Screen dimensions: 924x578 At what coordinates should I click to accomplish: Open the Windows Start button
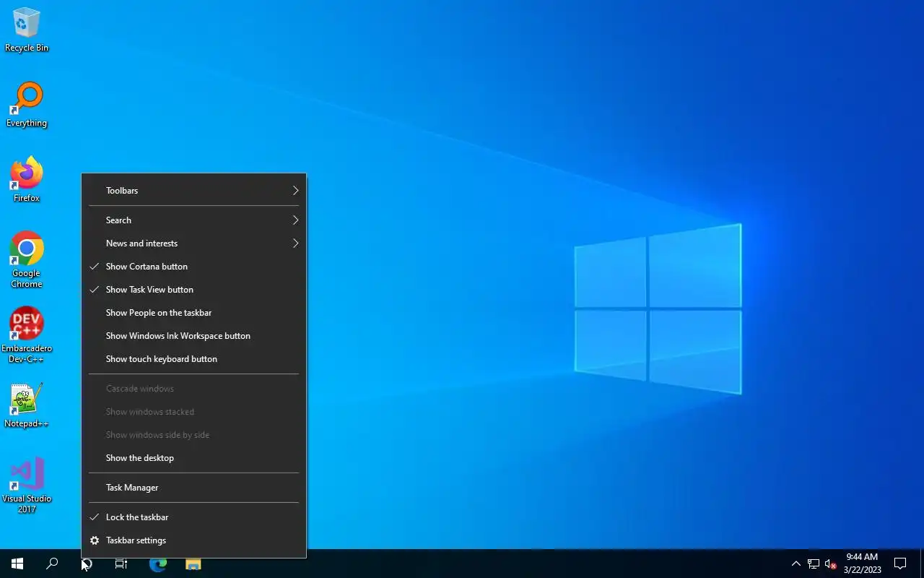[17, 564]
